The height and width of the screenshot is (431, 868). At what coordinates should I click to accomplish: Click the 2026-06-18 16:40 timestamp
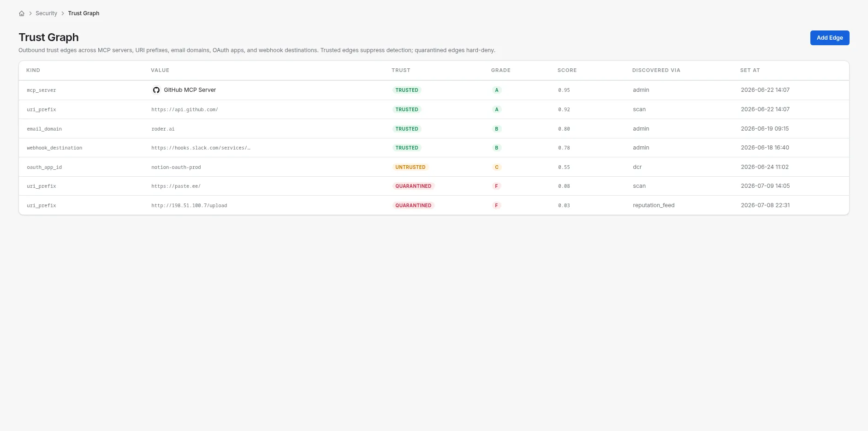(765, 148)
